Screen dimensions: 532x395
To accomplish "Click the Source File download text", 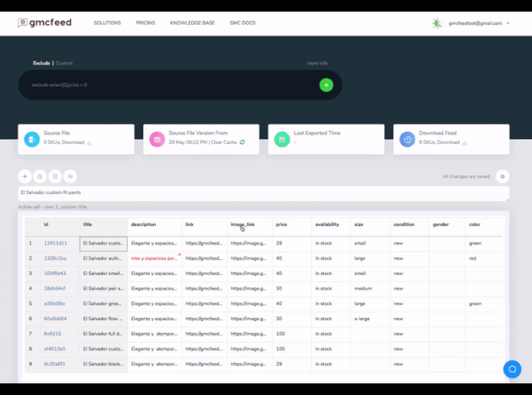I will pyautogui.click(x=64, y=142).
